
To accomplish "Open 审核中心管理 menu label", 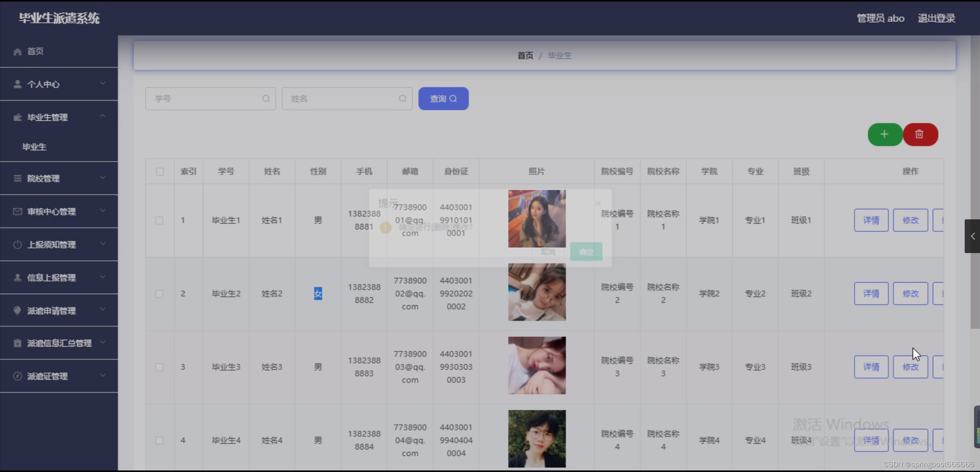I will (x=51, y=211).
